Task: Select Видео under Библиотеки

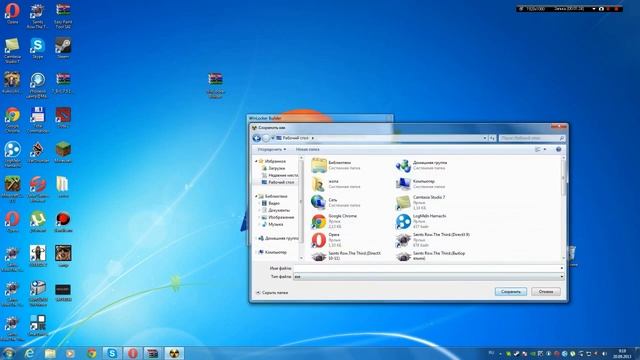Action: click(271, 203)
